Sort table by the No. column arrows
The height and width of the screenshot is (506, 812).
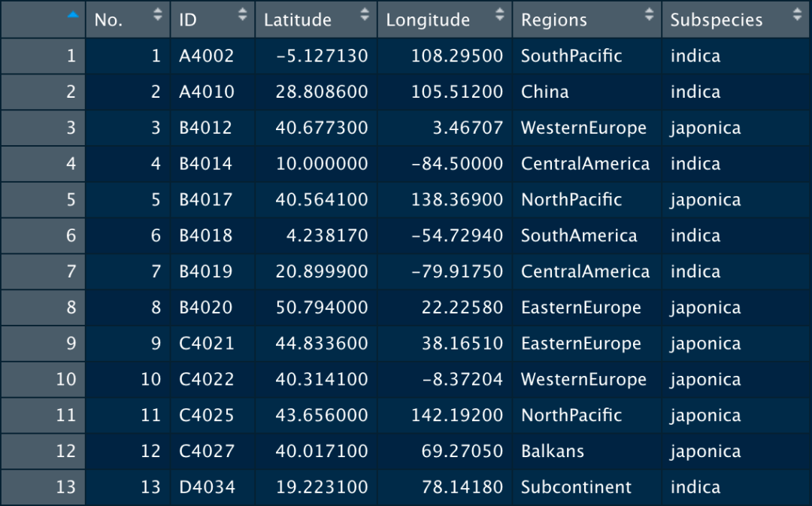158,14
